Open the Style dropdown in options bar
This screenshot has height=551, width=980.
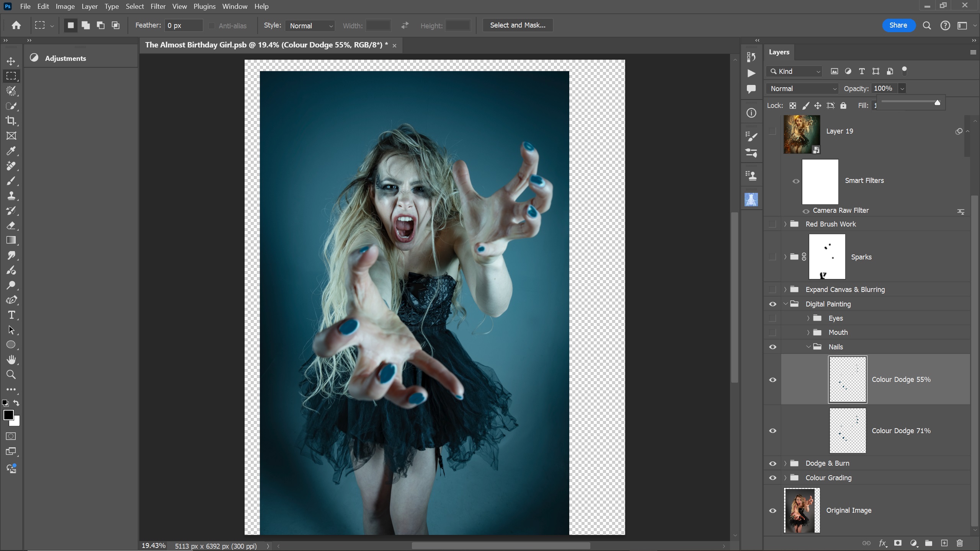coord(310,26)
